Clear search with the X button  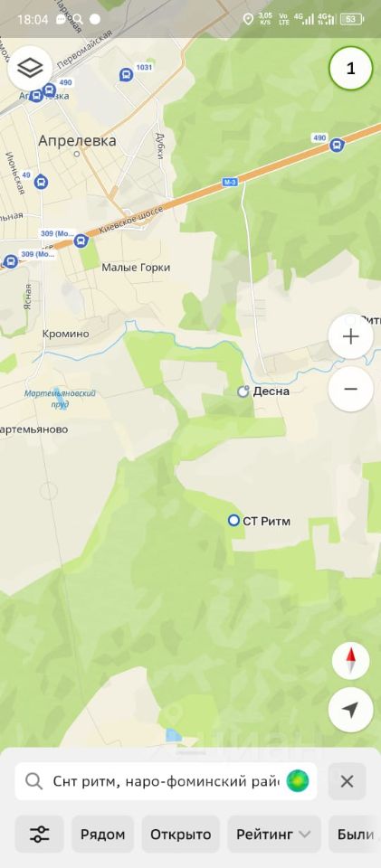pos(348,781)
